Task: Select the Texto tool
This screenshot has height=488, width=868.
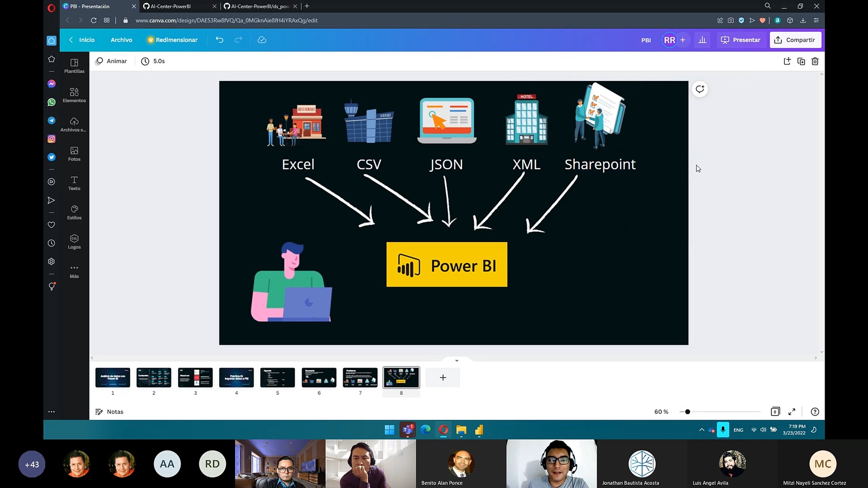Action: tap(74, 183)
